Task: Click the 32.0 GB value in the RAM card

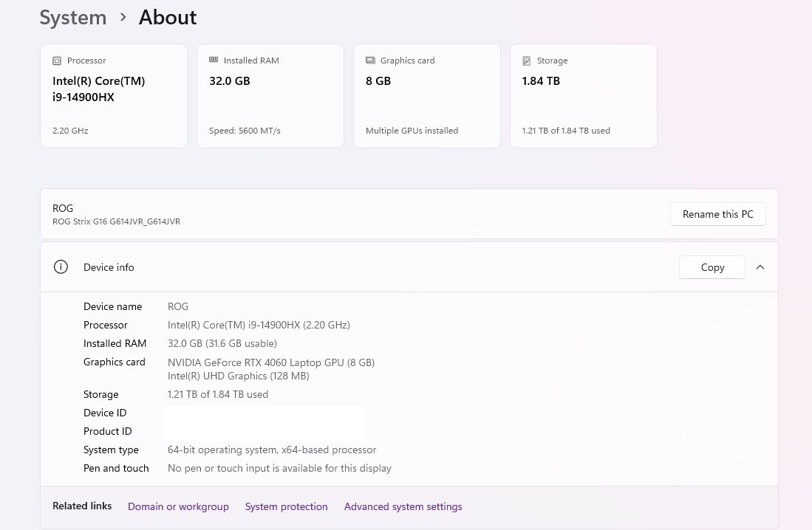Action: pos(229,80)
